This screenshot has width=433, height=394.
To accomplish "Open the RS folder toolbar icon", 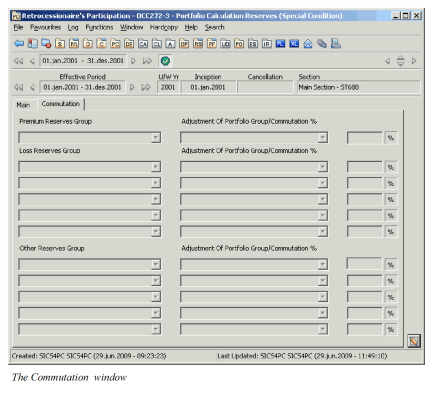I will [198, 44].
